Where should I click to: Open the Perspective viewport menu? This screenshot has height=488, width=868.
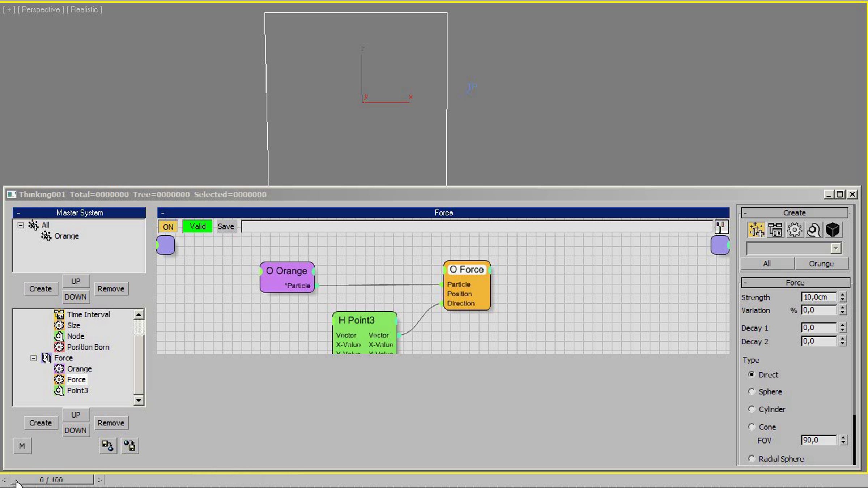pyautogui.click(x=41, y=9)
